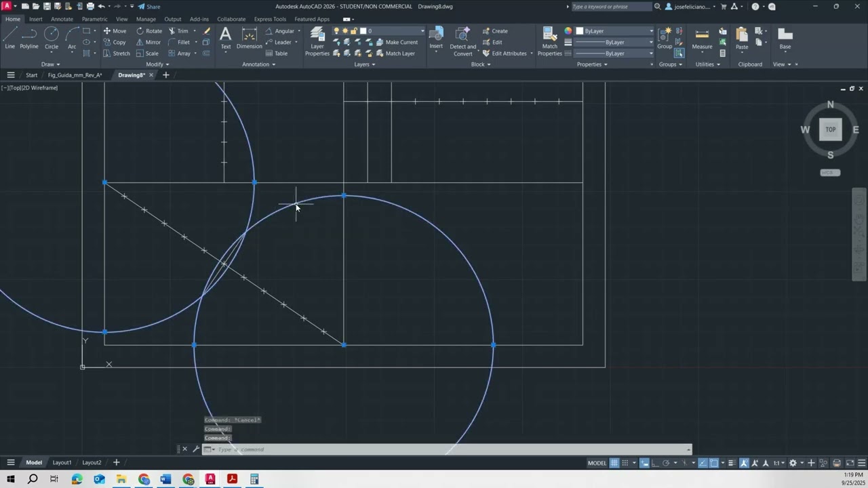The width and height of the screenshot is (868, 488).
Task: Open Detect and Convert tool
Action: (463, 41)
